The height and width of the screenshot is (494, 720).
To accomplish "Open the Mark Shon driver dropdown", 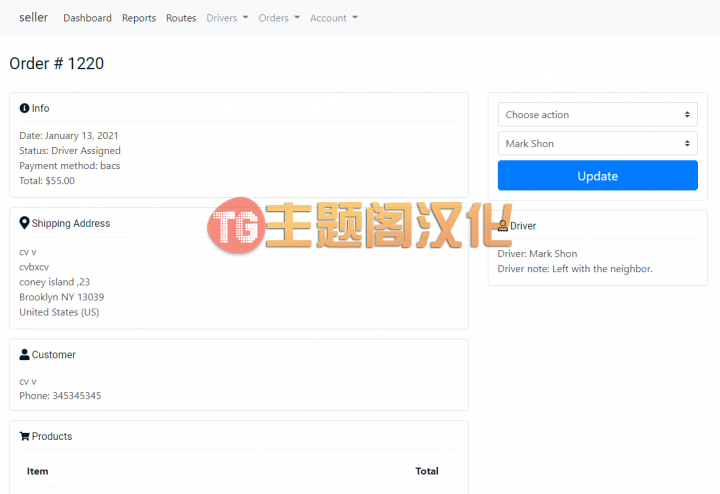I will 597,143.
